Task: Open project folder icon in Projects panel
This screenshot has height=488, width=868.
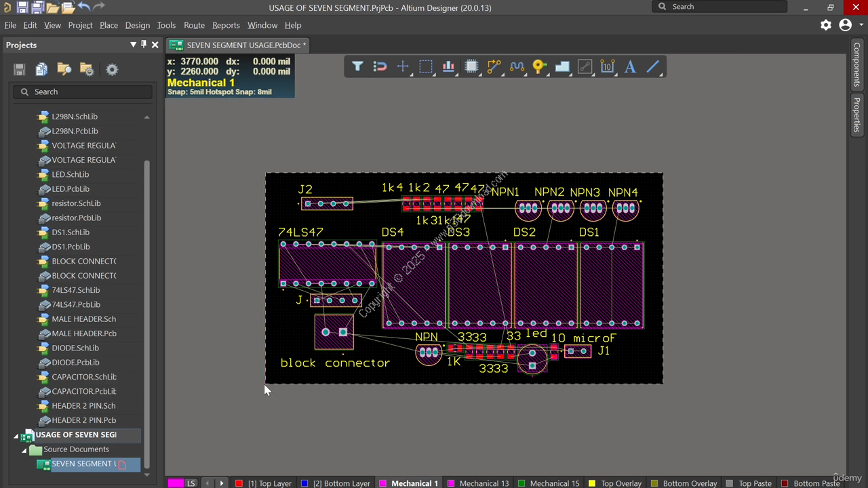Action: (x=64, y=69)
